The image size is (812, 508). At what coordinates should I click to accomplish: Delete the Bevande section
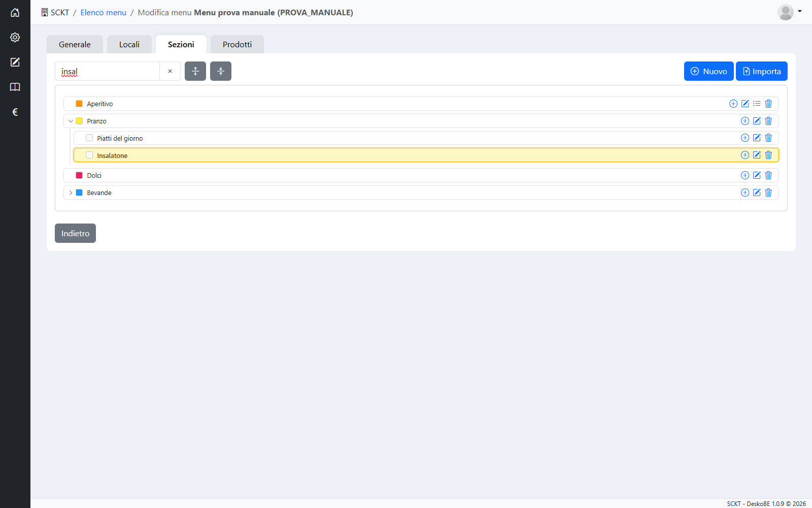click(x=768, y=193)
